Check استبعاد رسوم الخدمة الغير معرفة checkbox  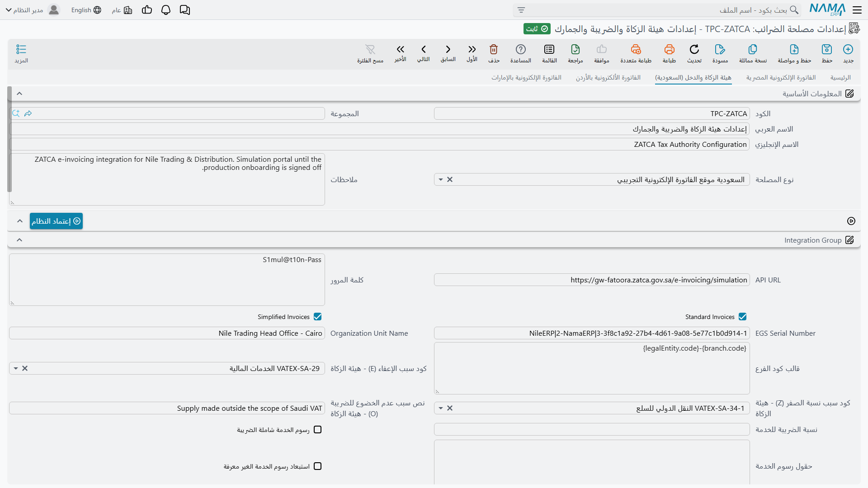[x=318, y=466]
